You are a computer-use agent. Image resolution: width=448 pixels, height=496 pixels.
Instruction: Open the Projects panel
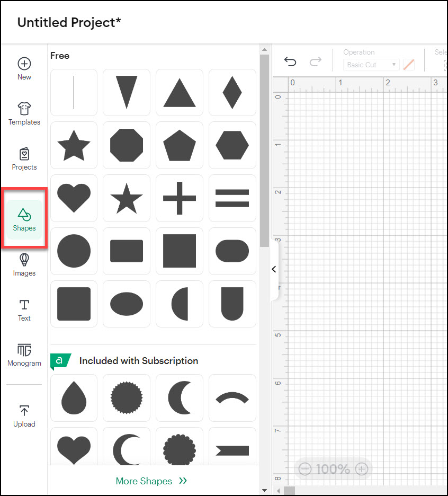[x=24, y=158]
